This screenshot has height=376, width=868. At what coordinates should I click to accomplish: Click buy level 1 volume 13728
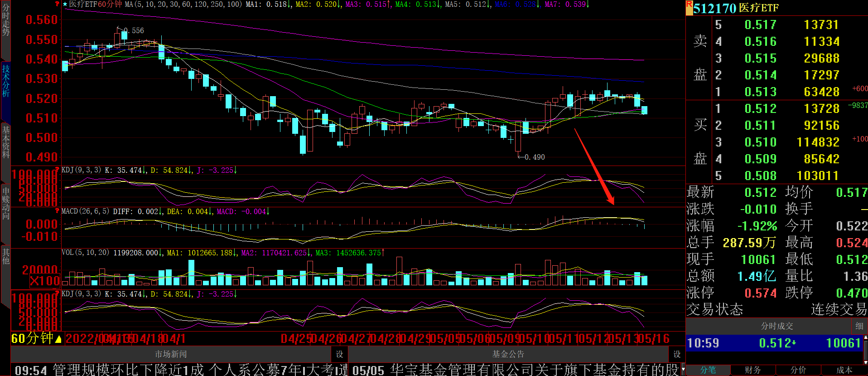pyautogui.click(x=821, y=109)
